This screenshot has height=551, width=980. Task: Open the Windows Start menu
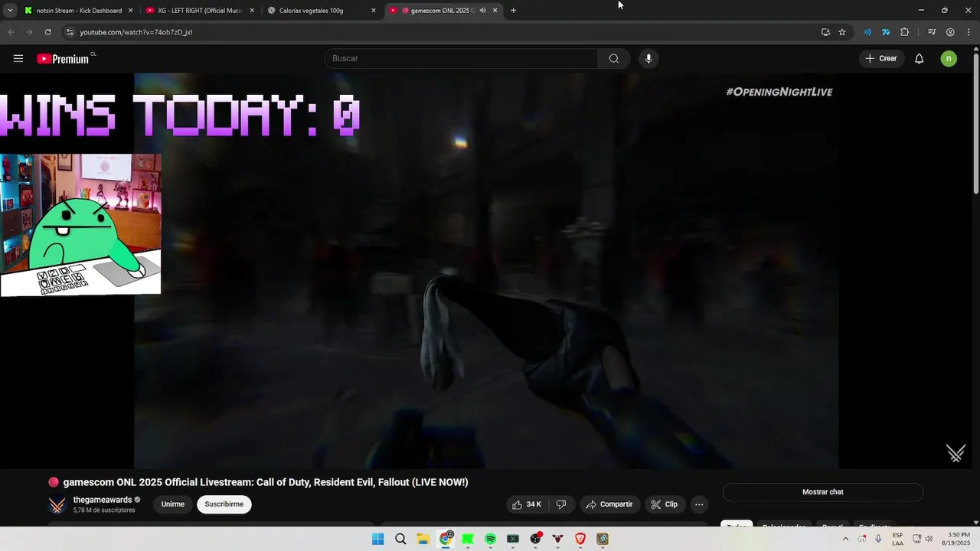377,539
